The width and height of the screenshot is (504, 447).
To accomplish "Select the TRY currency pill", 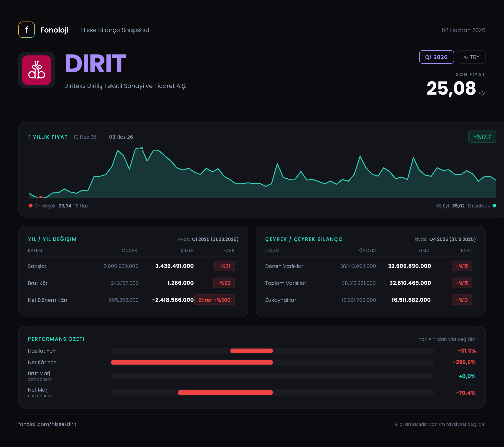I will pyautogui.click(x=471, y=57).
